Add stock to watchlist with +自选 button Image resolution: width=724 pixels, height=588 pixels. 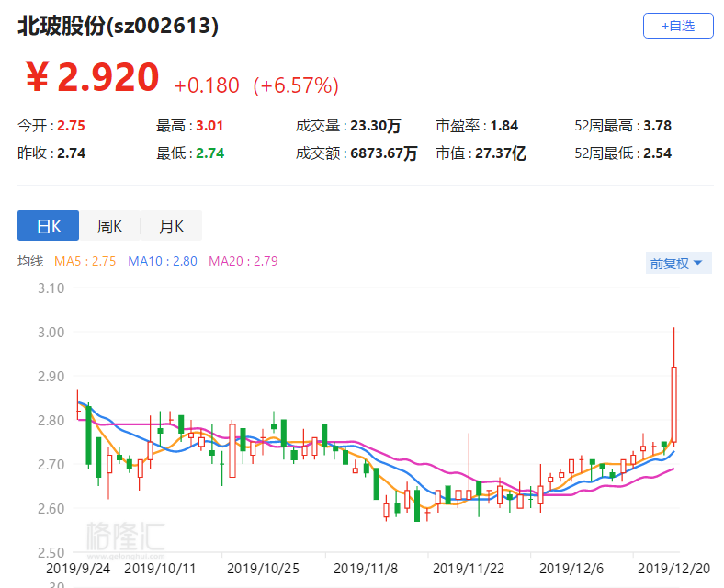tap(678, 26)
